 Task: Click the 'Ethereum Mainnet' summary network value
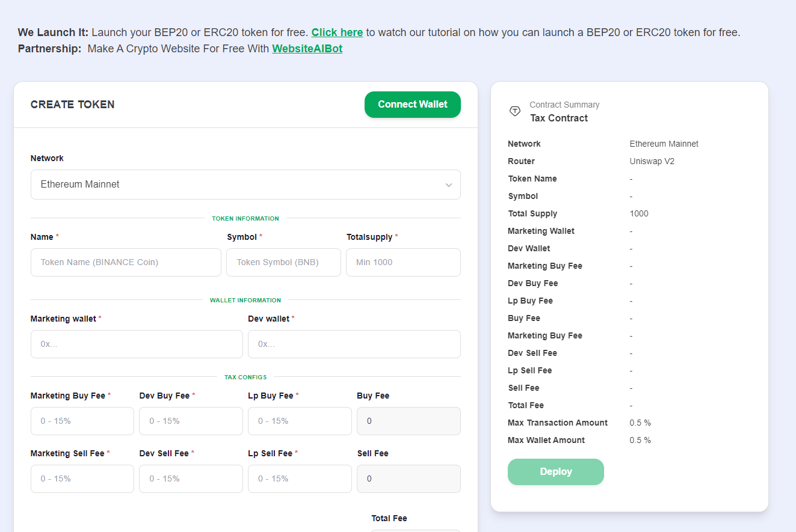point(664,144)
